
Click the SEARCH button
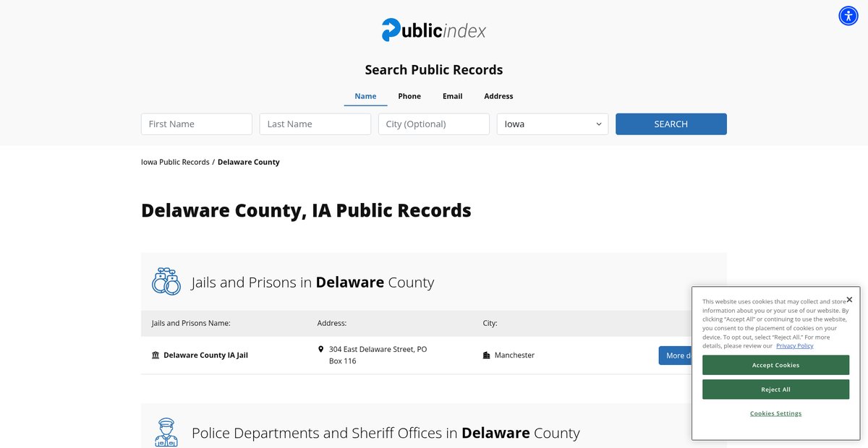coord(671,124)
